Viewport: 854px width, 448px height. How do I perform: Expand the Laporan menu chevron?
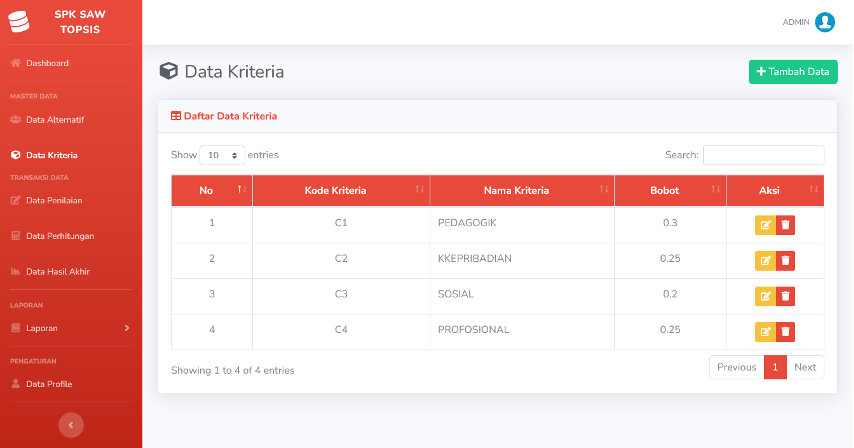click(x=127, y=328)
